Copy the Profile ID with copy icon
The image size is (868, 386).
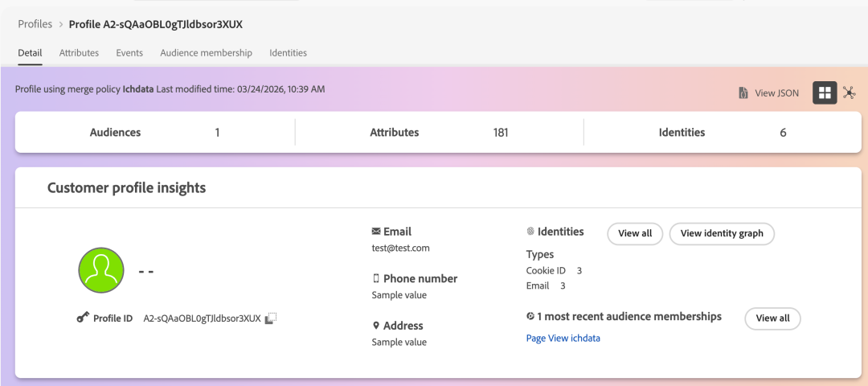coord(271,318)
